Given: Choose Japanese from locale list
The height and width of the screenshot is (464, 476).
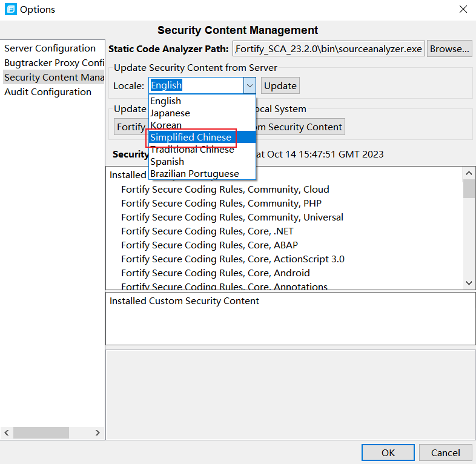Looking at the screenshot, I should (202, 113).
